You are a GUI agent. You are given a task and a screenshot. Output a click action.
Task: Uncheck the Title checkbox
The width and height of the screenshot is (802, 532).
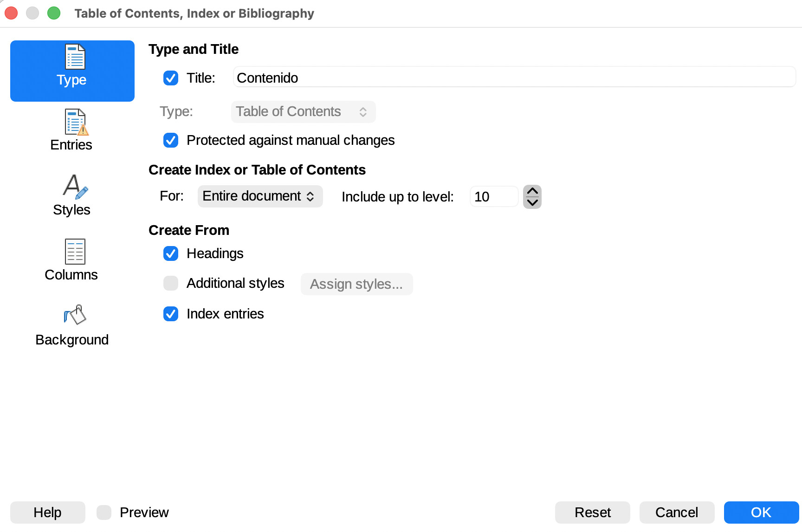[x=171, y=78]
